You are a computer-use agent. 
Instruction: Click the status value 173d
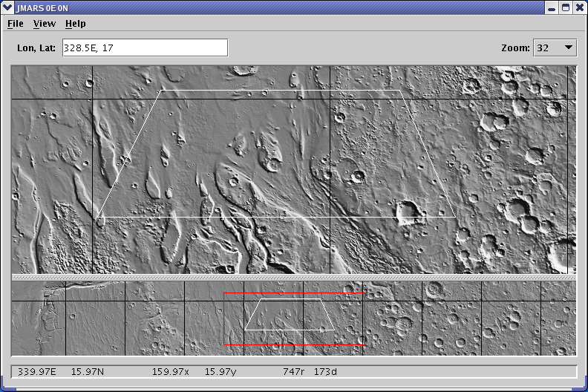(x=325, y=372)
